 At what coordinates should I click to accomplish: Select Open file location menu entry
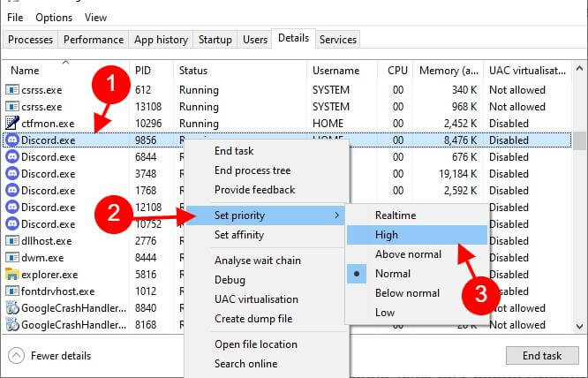coord(256,344)
